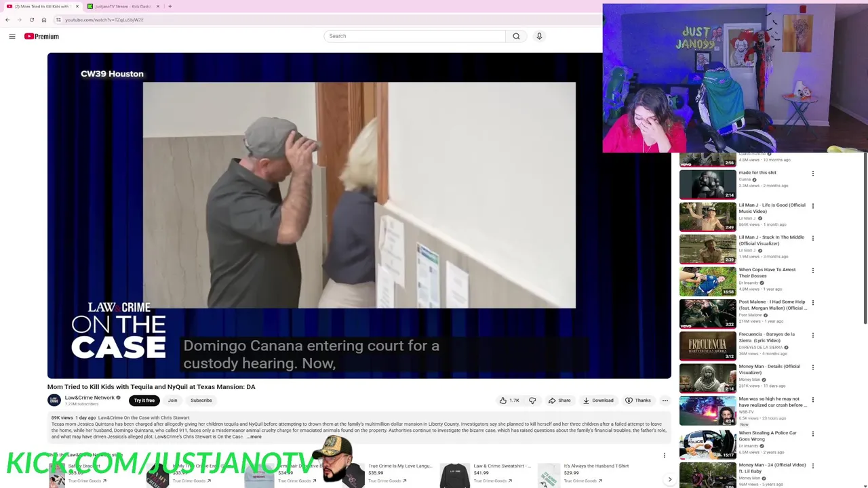Play Stuck In The Middle visualizer thumbnail
Screen dimensions: 868x488
tap(708, 249)
